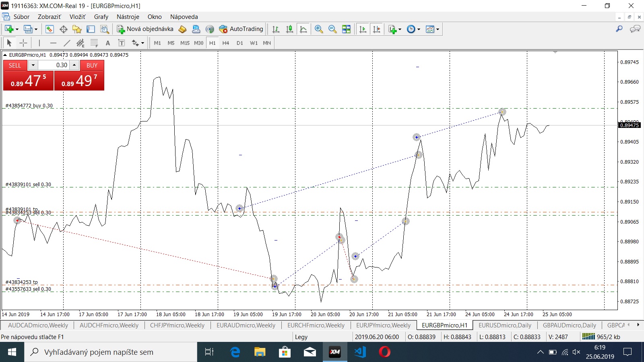Switch timeframe to M15
This screenshot has height=362, width=644.
pos(185,43)
